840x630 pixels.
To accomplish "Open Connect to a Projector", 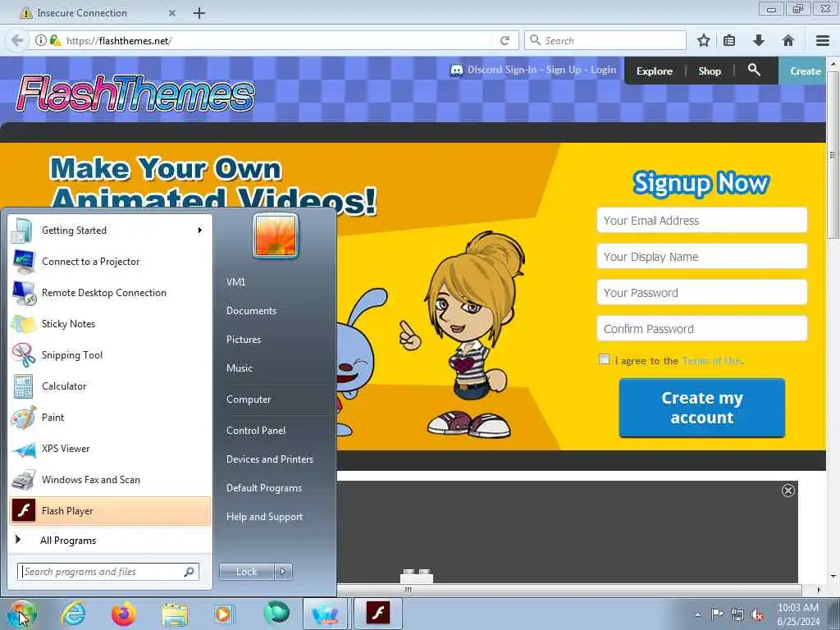I will pyautogui.click(x=110, y=262).
